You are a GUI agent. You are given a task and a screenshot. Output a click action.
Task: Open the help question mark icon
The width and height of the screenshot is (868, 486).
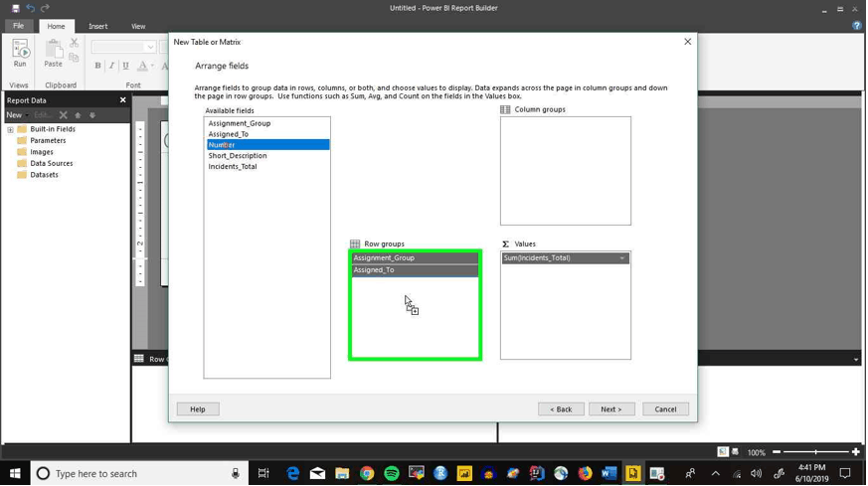point(857,26)
